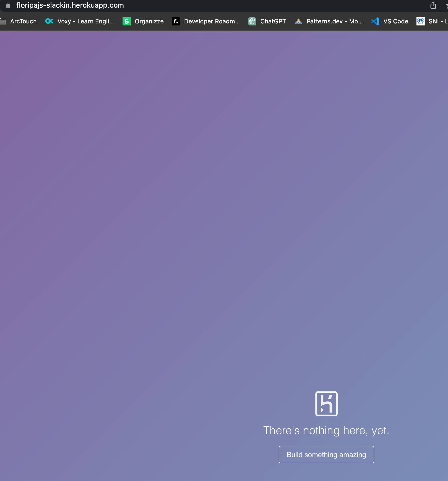Click the Voxy bookmark favicon

(49, 21)
